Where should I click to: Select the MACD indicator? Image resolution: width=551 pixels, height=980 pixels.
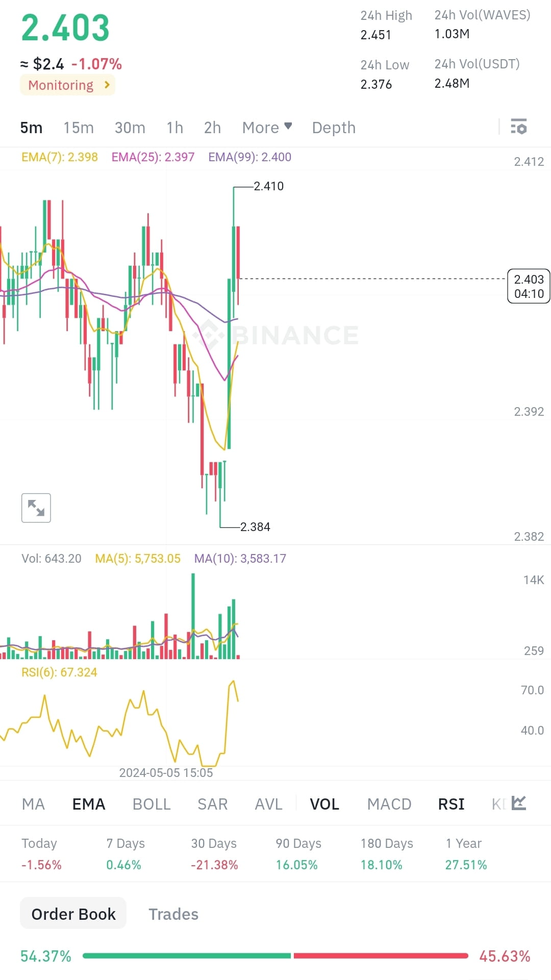pyautogui.click(x=389, y=804)
